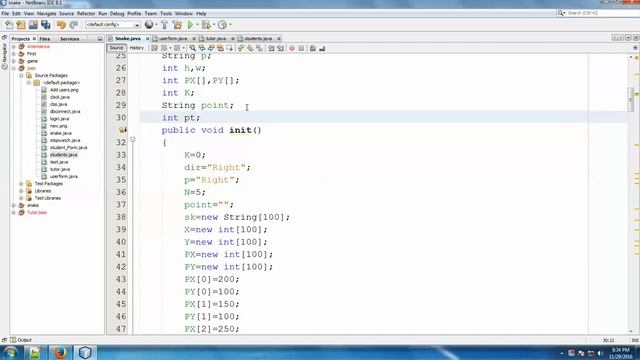This screenshot has width=640, height=360.
Task: Select stopwatch.java in project tree
Action: [65, 140]
